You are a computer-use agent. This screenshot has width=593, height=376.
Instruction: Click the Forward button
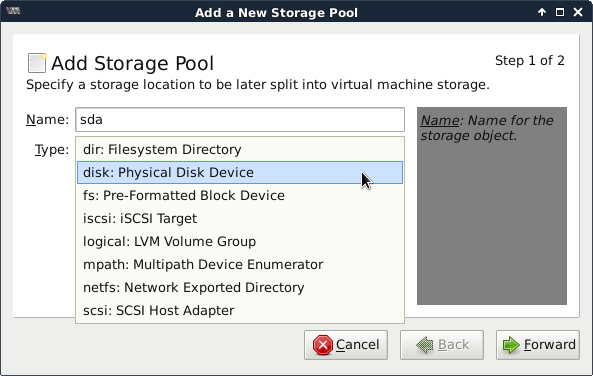pyautogui.click(x=538, y=345)
